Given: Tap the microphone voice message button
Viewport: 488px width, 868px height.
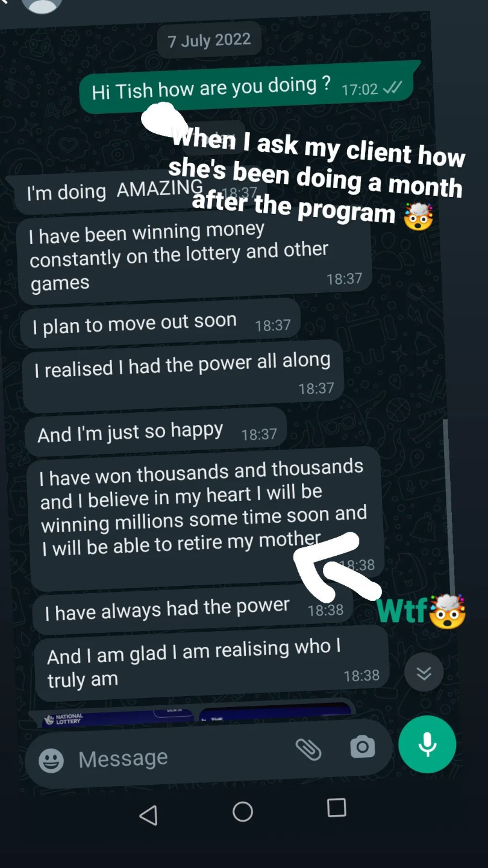Looking at the screenshot, I should [x=427, y=744].
